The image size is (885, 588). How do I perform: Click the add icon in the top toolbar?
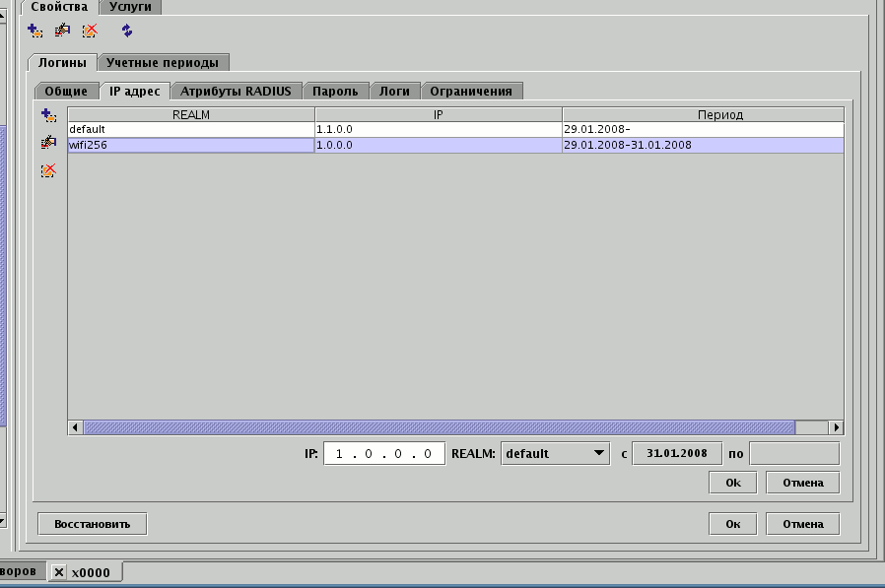35,31
